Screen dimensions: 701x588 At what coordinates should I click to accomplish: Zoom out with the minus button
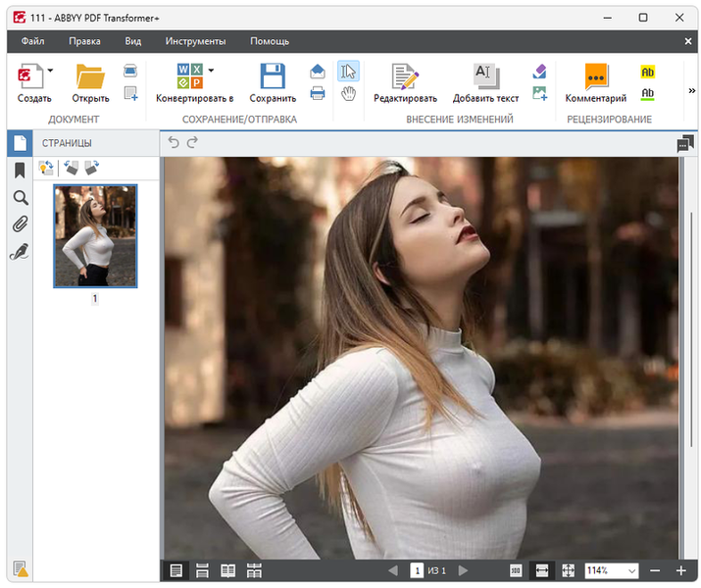click(655, 570)
